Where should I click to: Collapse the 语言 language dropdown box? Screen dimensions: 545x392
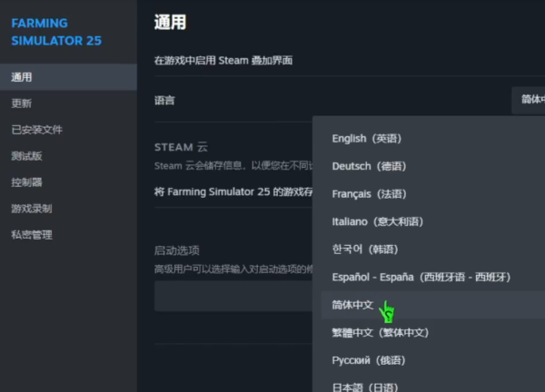[528, 100]
